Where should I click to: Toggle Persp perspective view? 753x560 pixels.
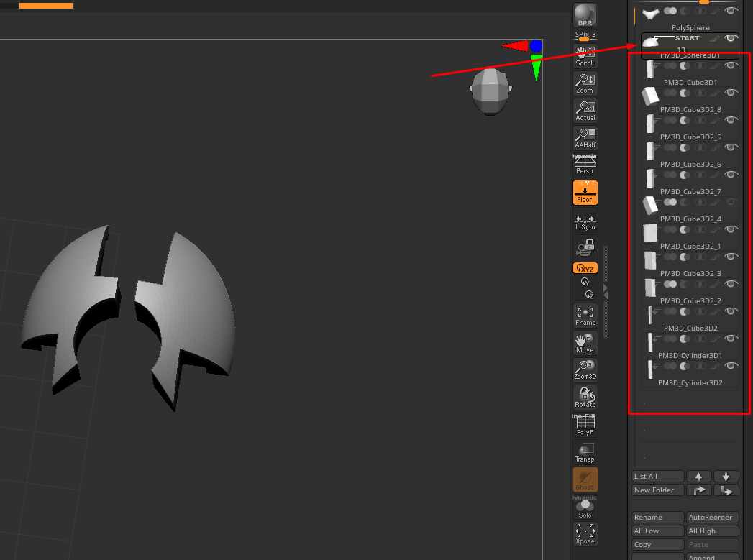click(585, 165)
